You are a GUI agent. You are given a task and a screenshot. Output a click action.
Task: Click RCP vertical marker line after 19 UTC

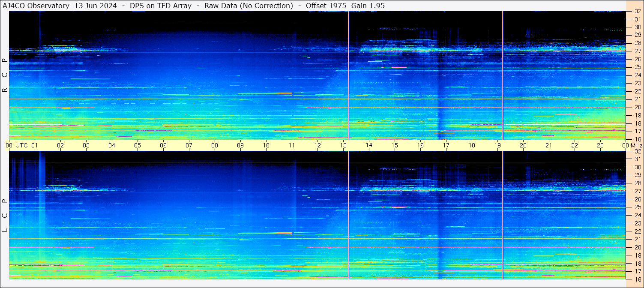point(503,75)
